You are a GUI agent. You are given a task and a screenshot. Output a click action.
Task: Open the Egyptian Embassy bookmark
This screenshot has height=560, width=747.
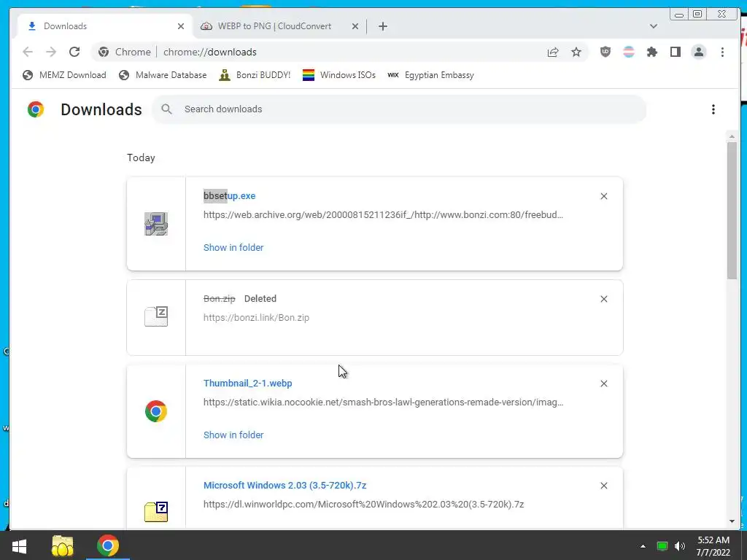430,75
